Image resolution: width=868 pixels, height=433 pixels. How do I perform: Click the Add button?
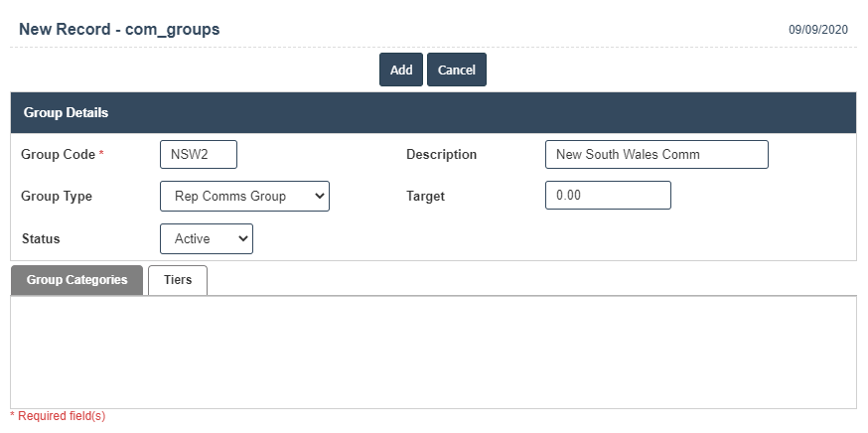coord(400,71)
